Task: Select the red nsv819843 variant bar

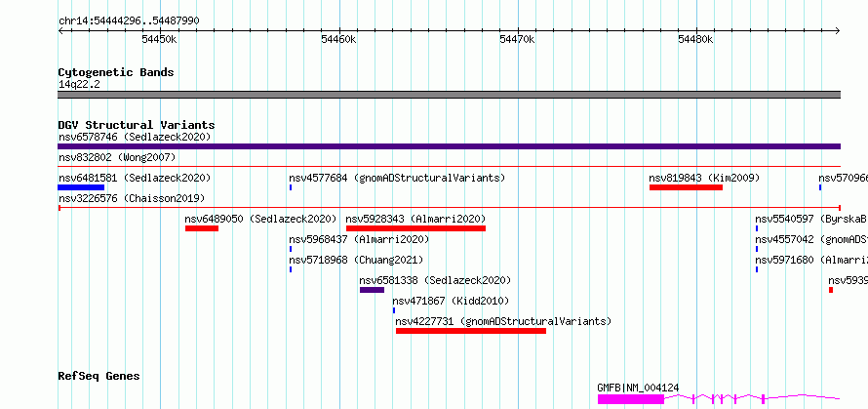Action: (686, 187)
